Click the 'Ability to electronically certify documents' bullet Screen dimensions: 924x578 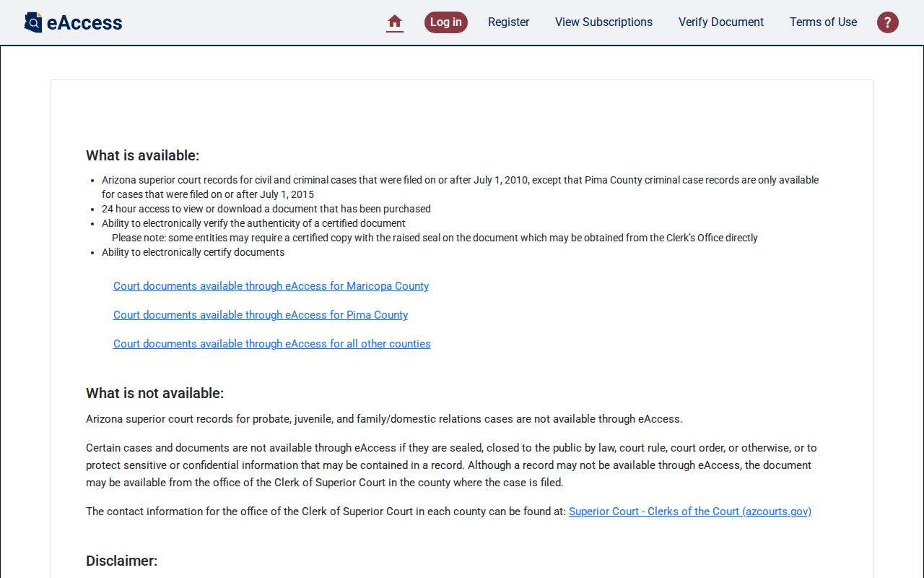[193, 252]
